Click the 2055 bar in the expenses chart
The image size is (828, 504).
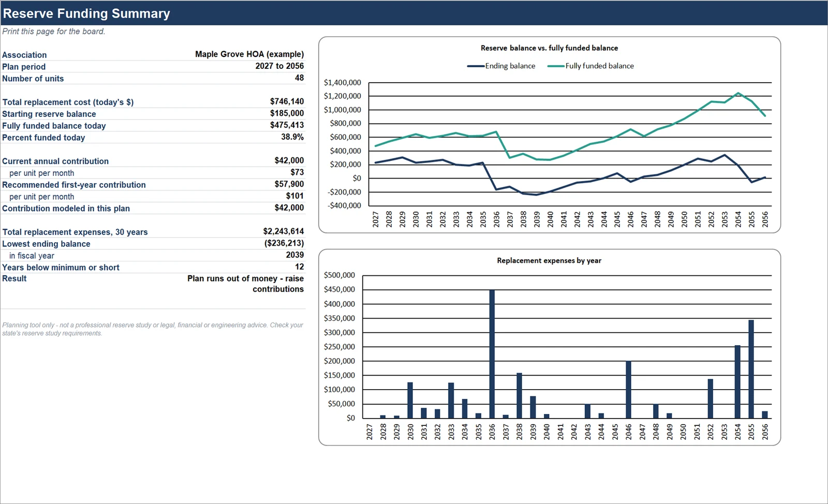[x=751, y=369]
